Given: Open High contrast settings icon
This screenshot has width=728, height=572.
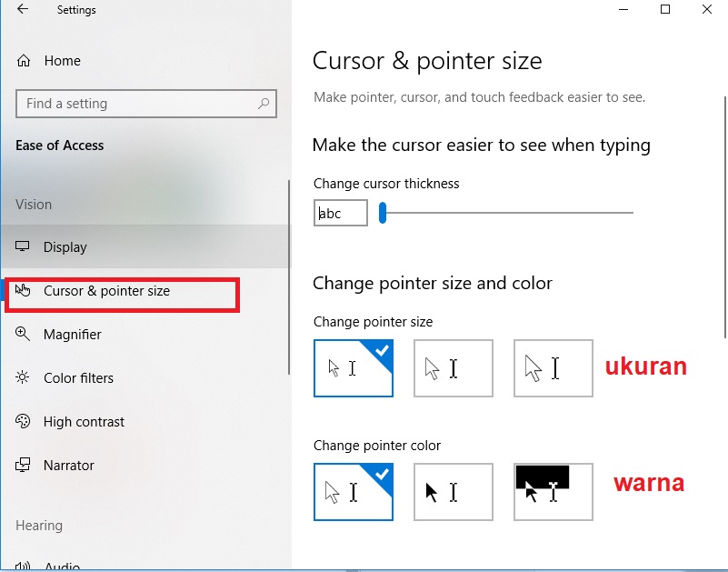Looking at the screenshot, I should click(21, 421).
